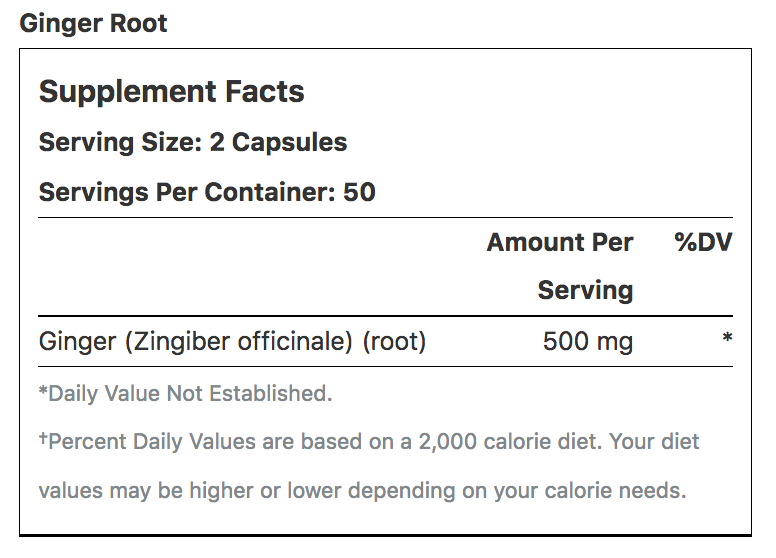The width and height of the screenshot is (776, 558).
Task: Click the word Serving under Amount Per
Action: [x=585, y=290]
